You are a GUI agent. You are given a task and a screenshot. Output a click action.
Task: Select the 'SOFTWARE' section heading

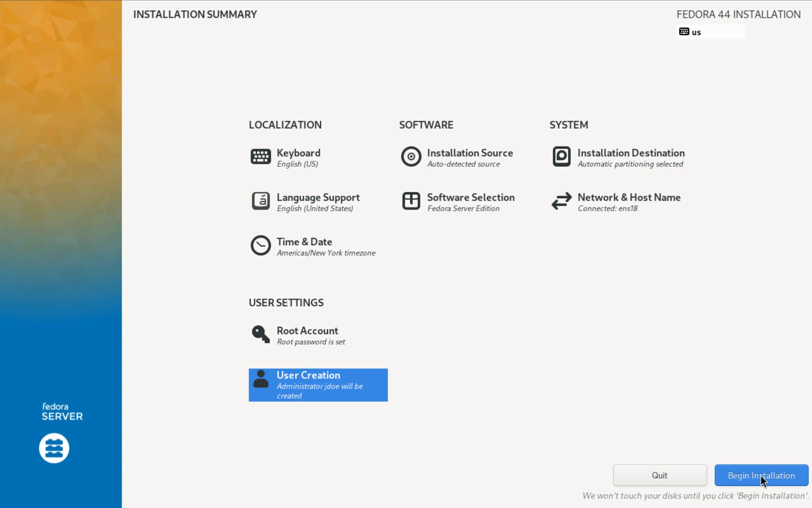(426, 125)
